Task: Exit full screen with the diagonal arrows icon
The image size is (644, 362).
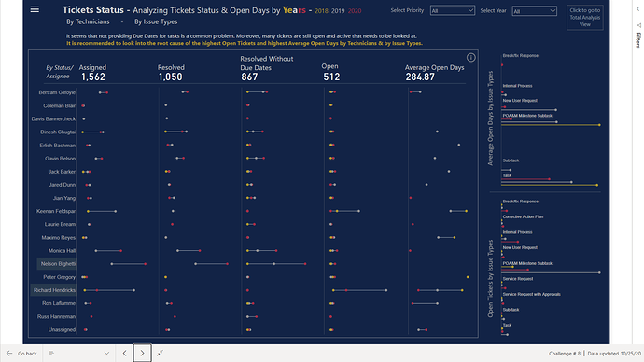Action: [x=160, y=353]
